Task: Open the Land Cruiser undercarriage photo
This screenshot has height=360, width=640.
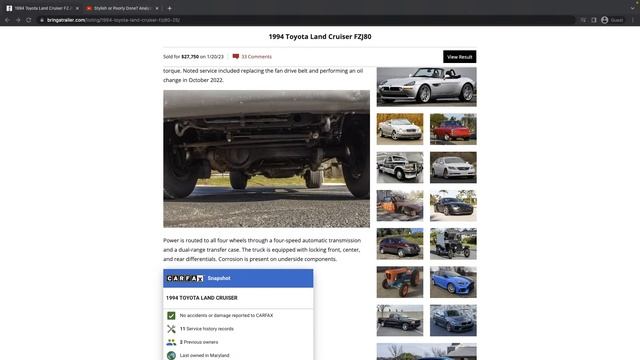Action: [267, 159]
